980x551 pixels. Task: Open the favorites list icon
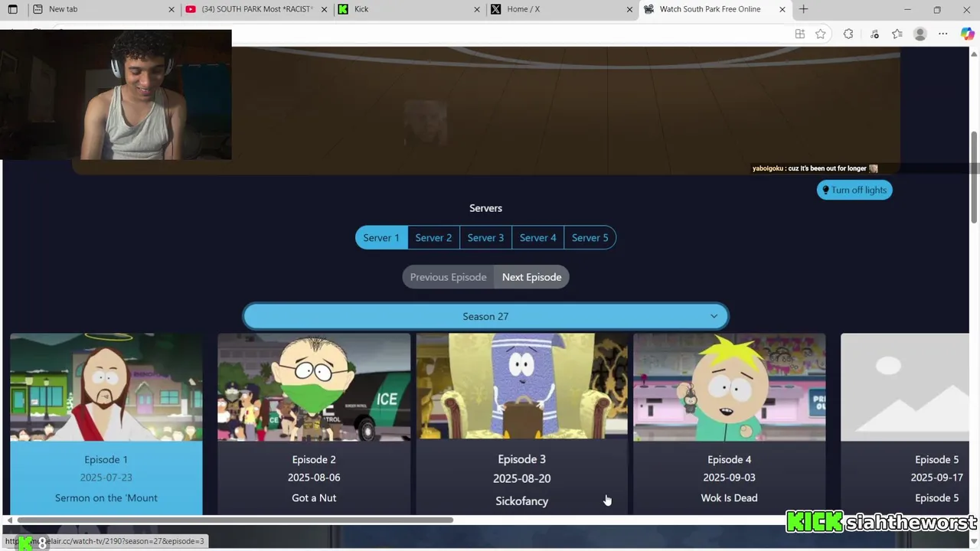(897, 34)
